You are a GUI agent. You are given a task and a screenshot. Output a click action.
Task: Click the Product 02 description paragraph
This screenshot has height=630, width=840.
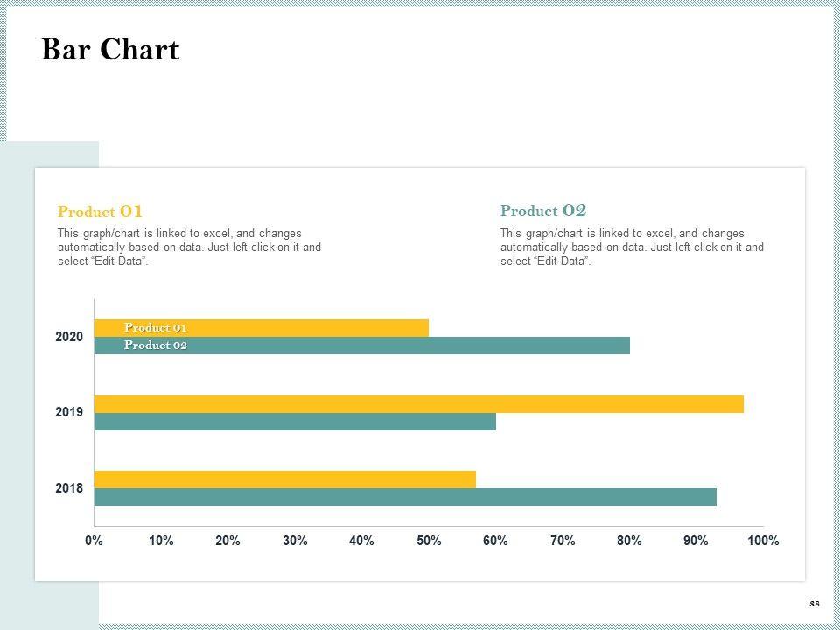click(632, 248)
